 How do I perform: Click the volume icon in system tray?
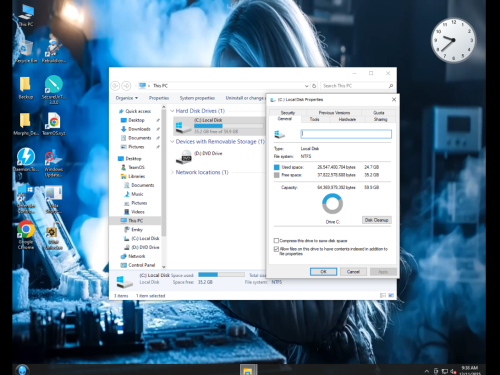point(453,371)
